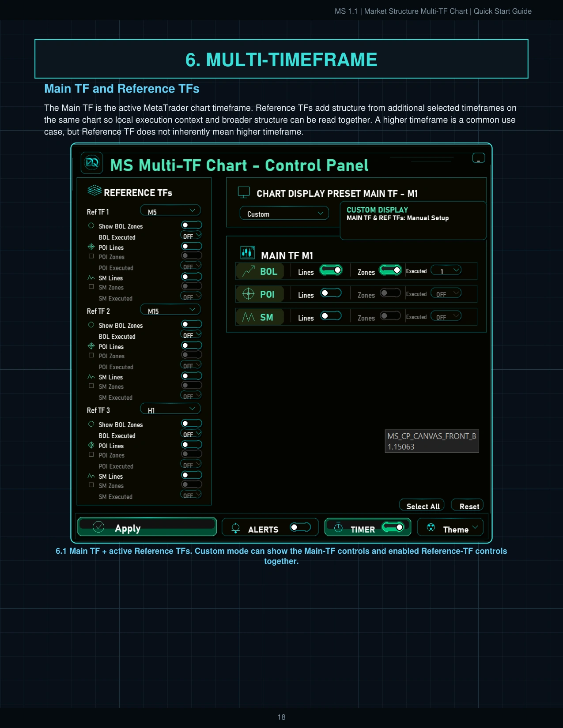
Task: Open the Ref TF 2 M15 timeframe dropdown
Action: click(170, 310)
